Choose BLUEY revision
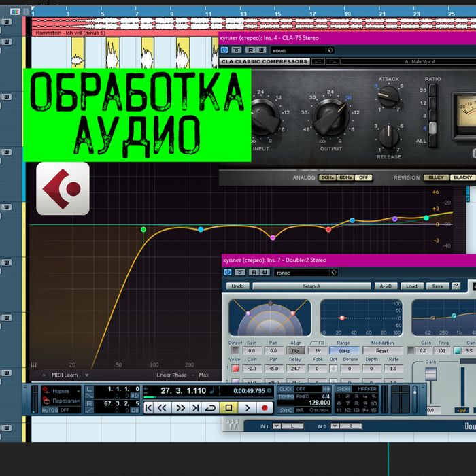Viewport: 476px width, 476px height. click(x=437, y=177)
